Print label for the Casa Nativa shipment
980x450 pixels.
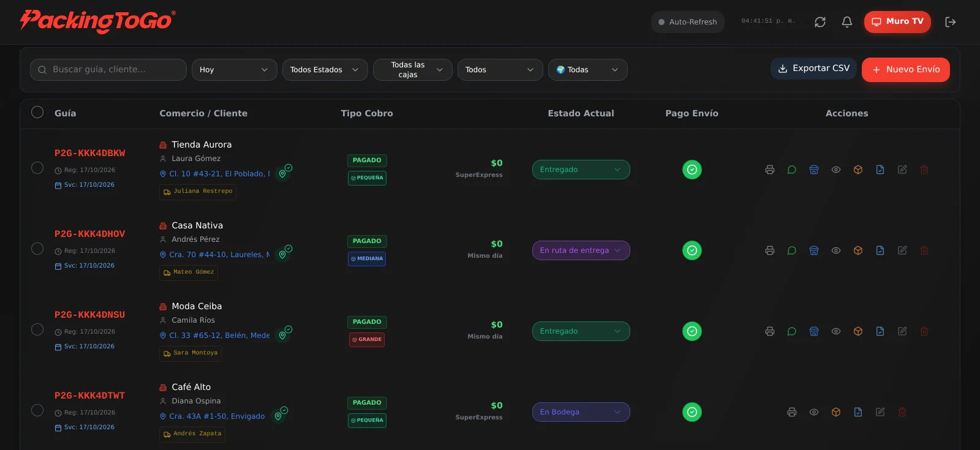770,250
